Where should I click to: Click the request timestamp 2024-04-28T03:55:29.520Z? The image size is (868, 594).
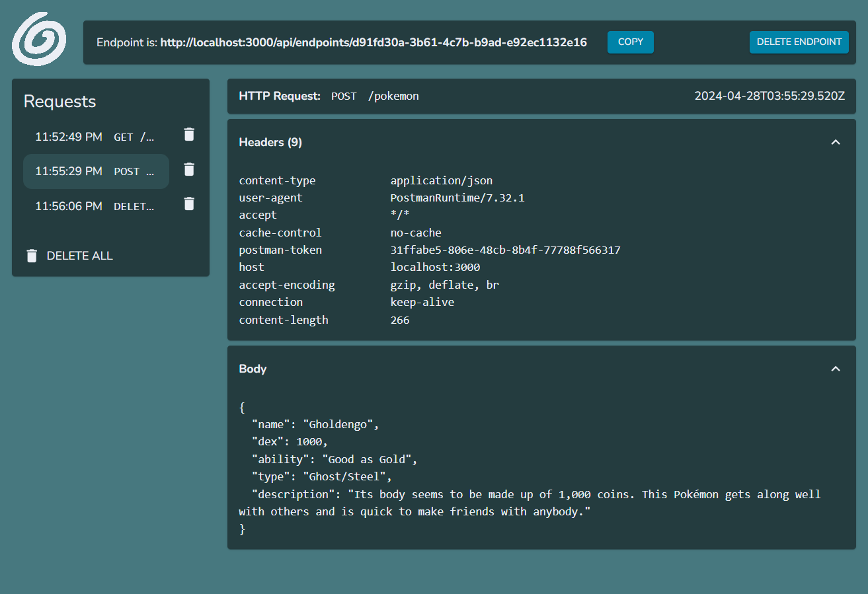pos(769,96)
